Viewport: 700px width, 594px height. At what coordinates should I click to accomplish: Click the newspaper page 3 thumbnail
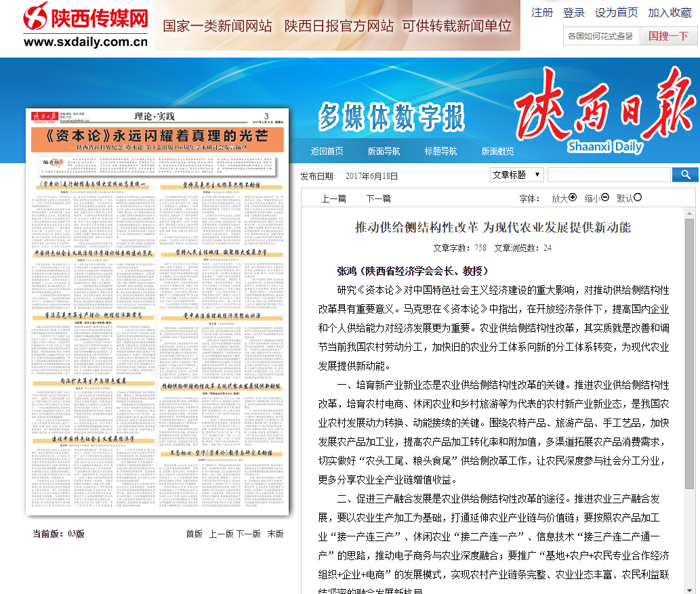(157, 312)
